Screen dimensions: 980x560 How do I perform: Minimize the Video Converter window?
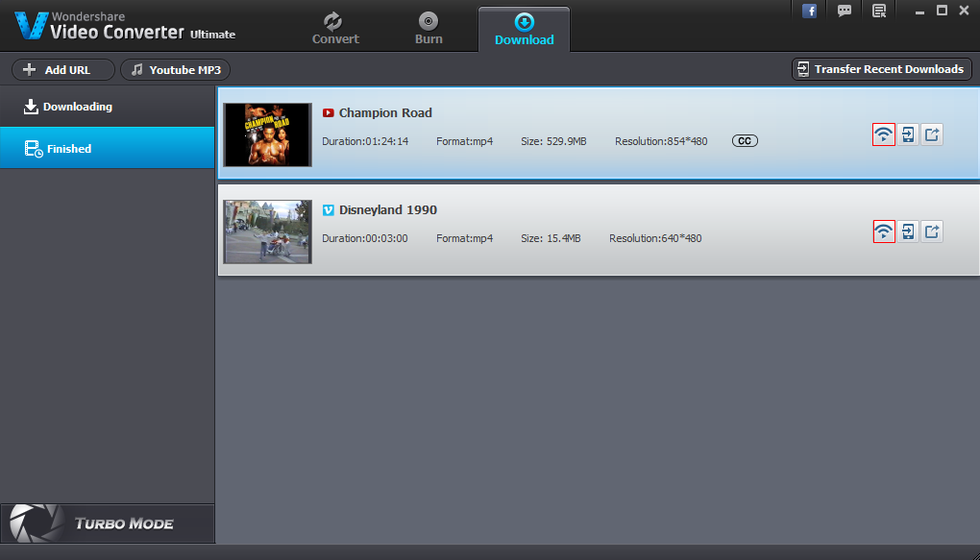920,12
